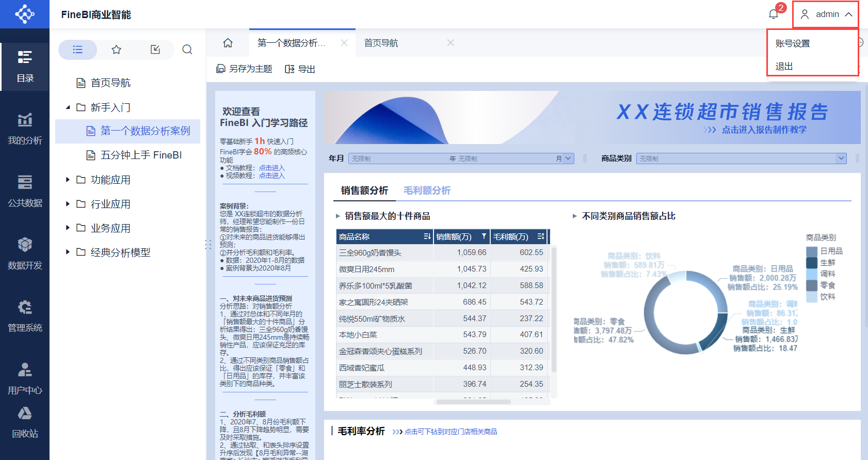The height and width of the screenshot is (460, 868).
Task: Click the 纯悦550ml矿物质水 table cell
Action: pos(384,319)
